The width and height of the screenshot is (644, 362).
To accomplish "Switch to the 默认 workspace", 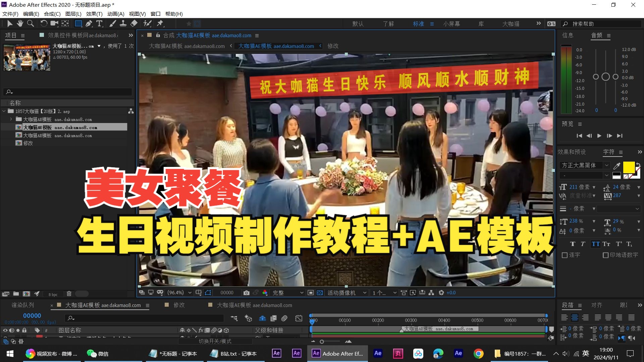I will [x=358, y=24].
